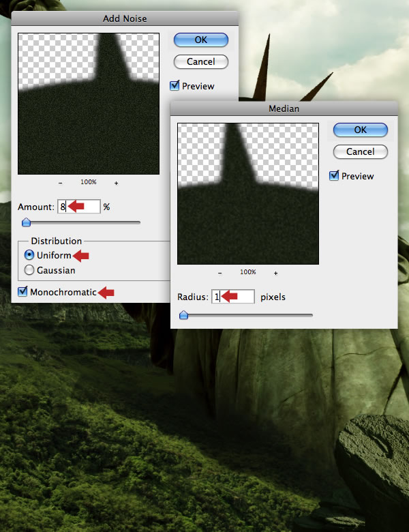The width and height of the screenshot is (409, 532).
Task: Select Uniform distribution radio button
Action: [29, 255]
